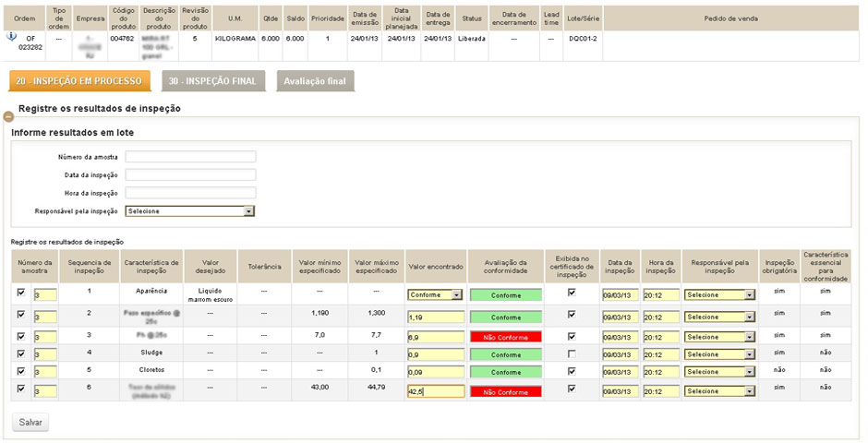Click the Característica de inspeção column header
The height and width of the screenshot is (443, 868).
151,267
